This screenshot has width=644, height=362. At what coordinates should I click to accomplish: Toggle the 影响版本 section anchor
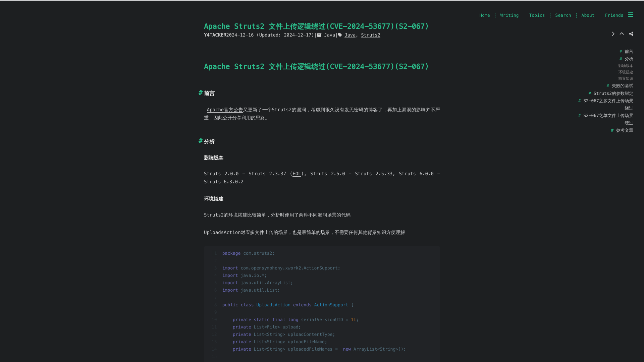point(214,157)
